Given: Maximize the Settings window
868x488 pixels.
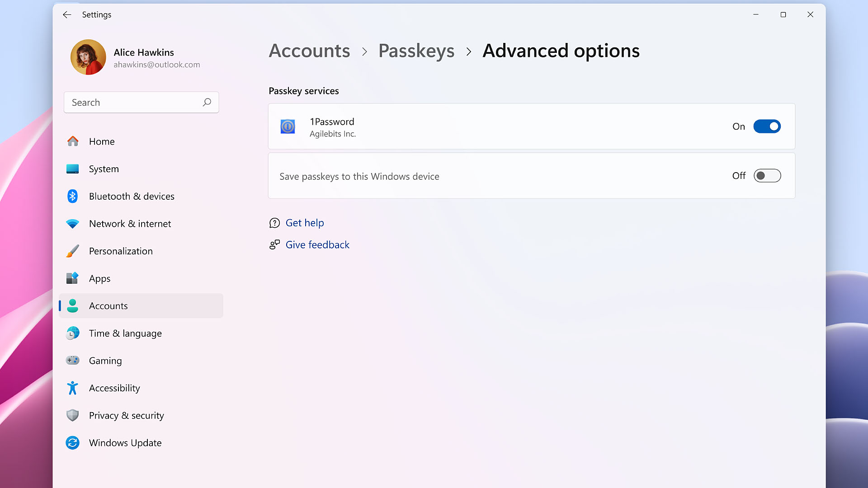Looking at the screenshot, I should tap(783, 14).
